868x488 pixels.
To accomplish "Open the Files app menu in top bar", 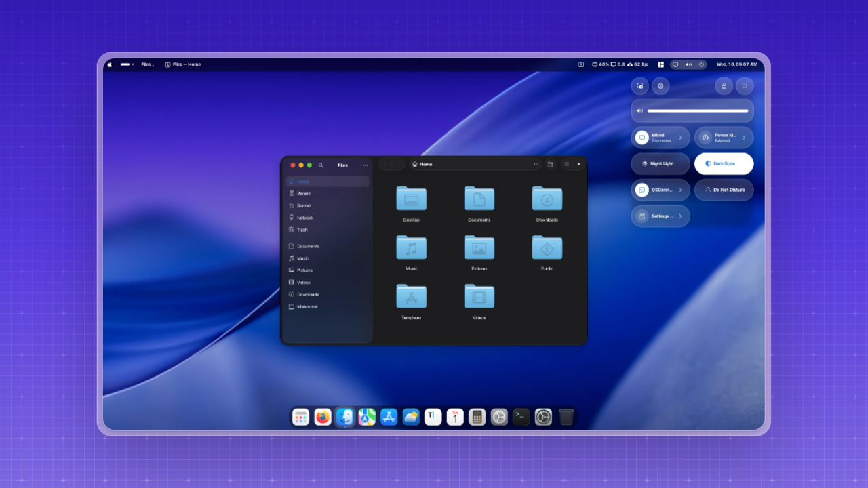I will [147, 64].
